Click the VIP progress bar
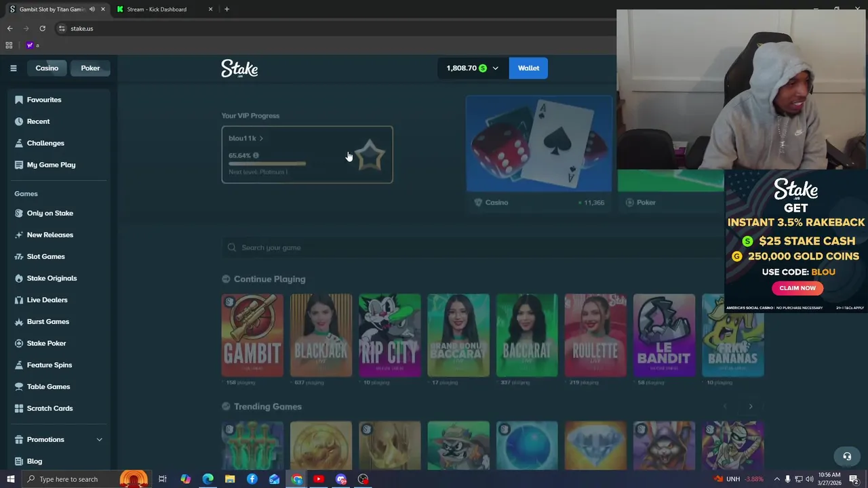The height and width of the screenshot is (488, 868). coord(267,163)
